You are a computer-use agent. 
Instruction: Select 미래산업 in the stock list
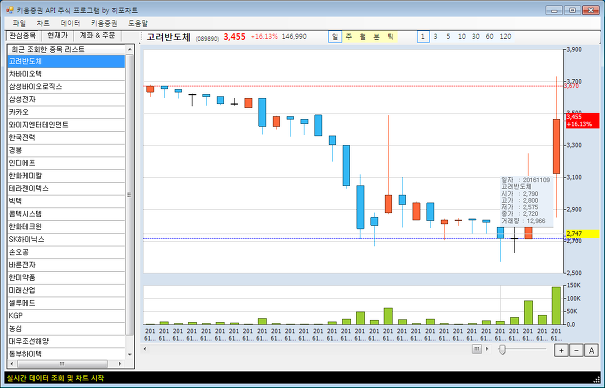pos(66,290)
